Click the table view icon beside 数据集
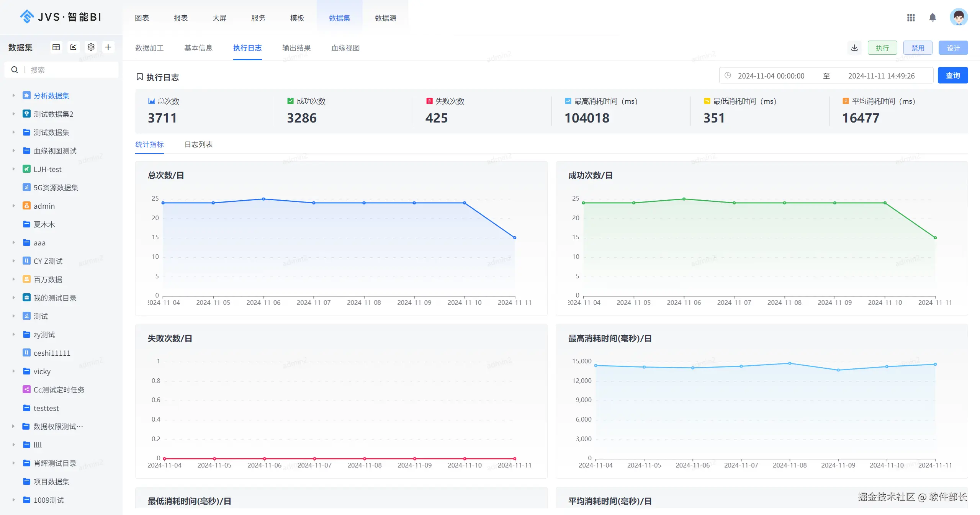This screenshot has height=515, width=980. [56, 47]
